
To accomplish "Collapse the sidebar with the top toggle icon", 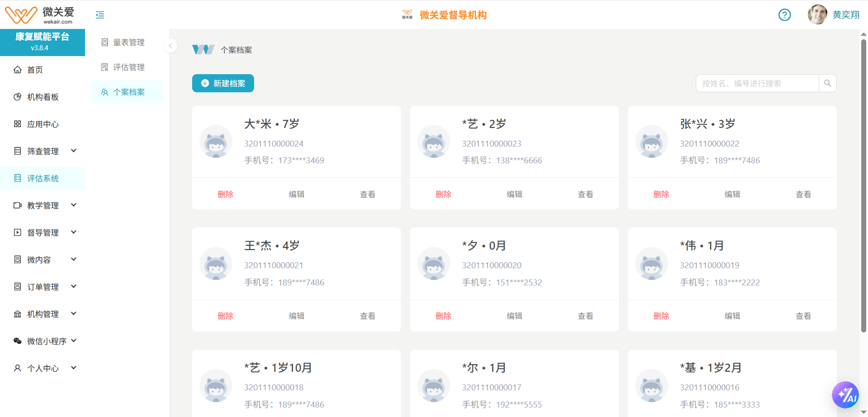I will [99, 14].
